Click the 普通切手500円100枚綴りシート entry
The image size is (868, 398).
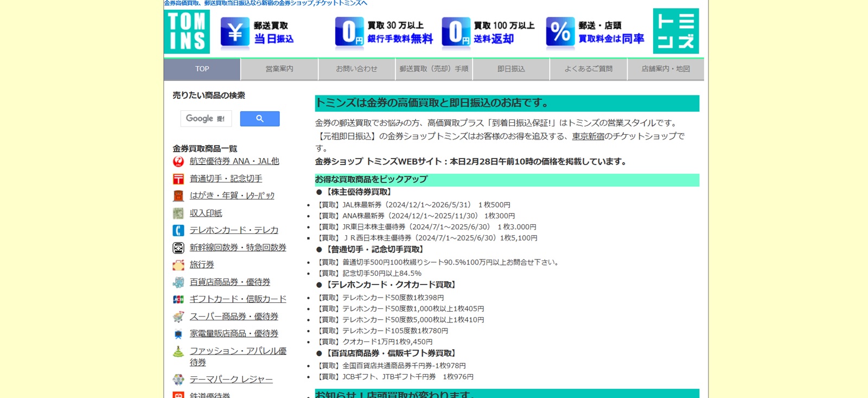pos(438,262)
